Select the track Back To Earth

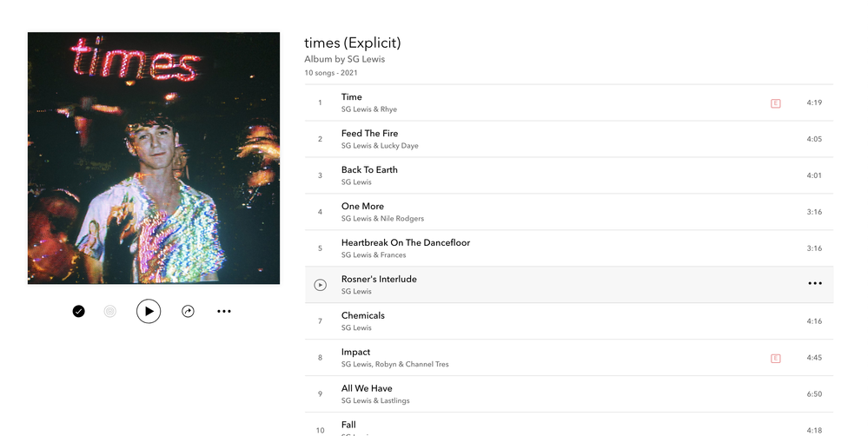[x=369, y=170]
